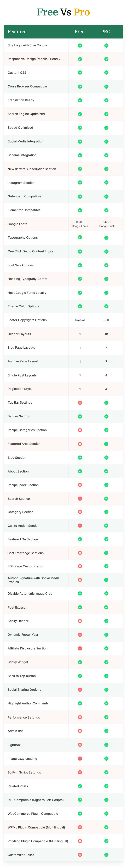Click the red cross for Recipe Index Section
Viewport: 127px width, 868px height.
coord(80,485)
